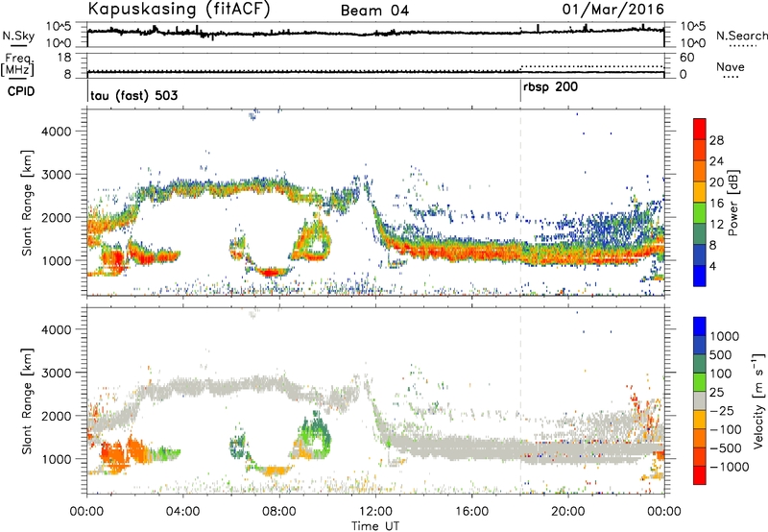This screenshot has height=532, width=768.
Task: Click the '04:00' time tick label
Action: click(182, 512)
